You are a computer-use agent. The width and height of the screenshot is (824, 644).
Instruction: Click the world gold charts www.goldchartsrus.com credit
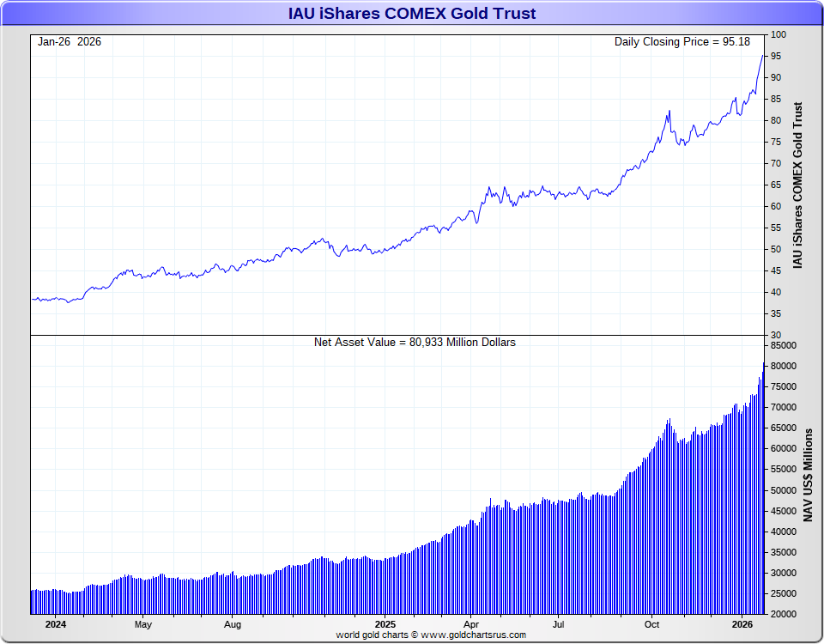(x=431, y=635)
